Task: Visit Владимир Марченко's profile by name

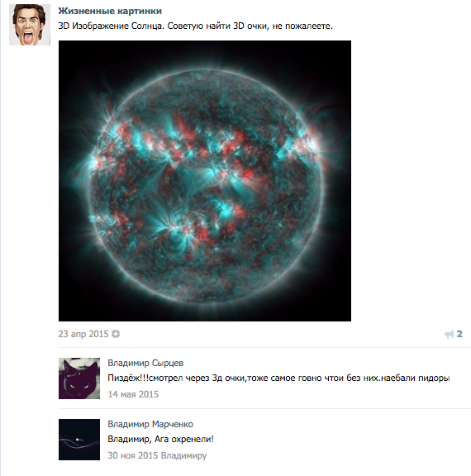Action: tap(150, 424)
